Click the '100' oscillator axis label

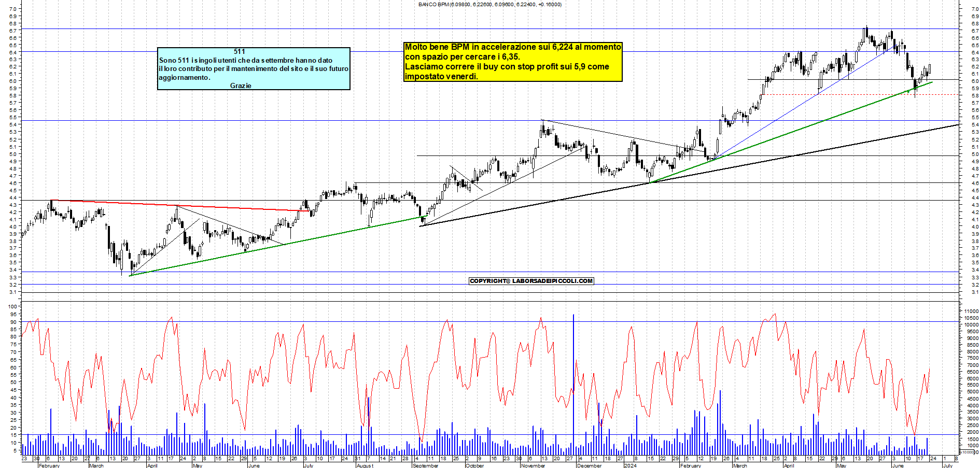(13, 306)
